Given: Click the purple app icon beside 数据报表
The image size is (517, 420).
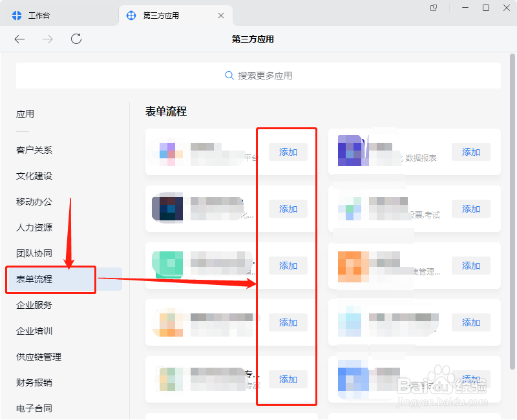Looking at the screenshot, I should click(353, 151).
